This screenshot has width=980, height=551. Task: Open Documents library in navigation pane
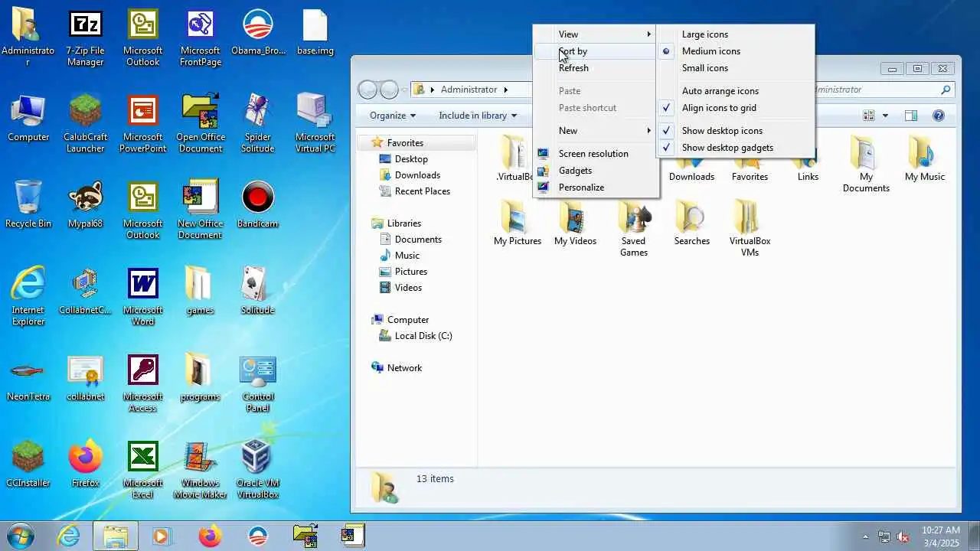click(418, 240)
